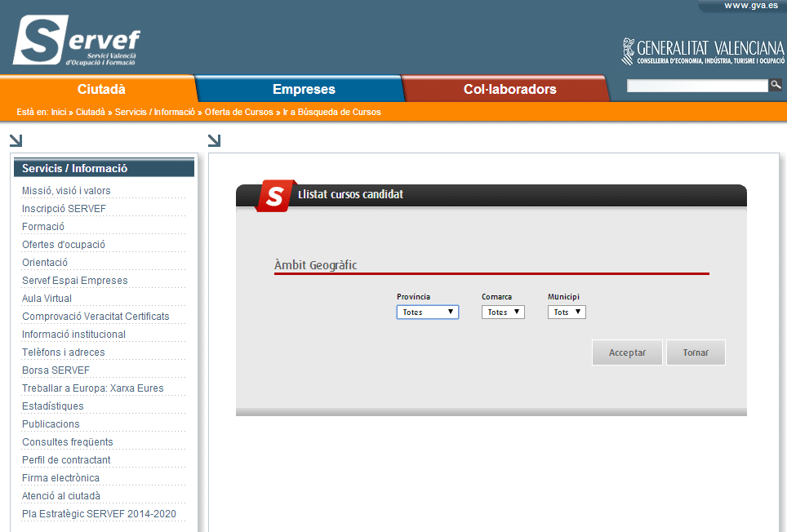Viewport: 787px width, 532px height.
Task: Open Firma electrònica sidebar link
Action: pyautogui.click(x=60, y=478)
